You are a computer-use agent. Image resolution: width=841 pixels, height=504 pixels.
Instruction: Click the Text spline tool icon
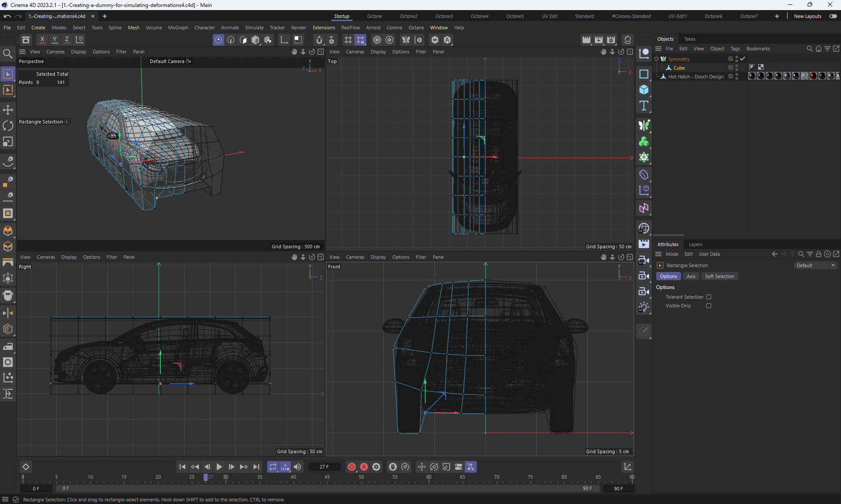[x=643, y=106]
